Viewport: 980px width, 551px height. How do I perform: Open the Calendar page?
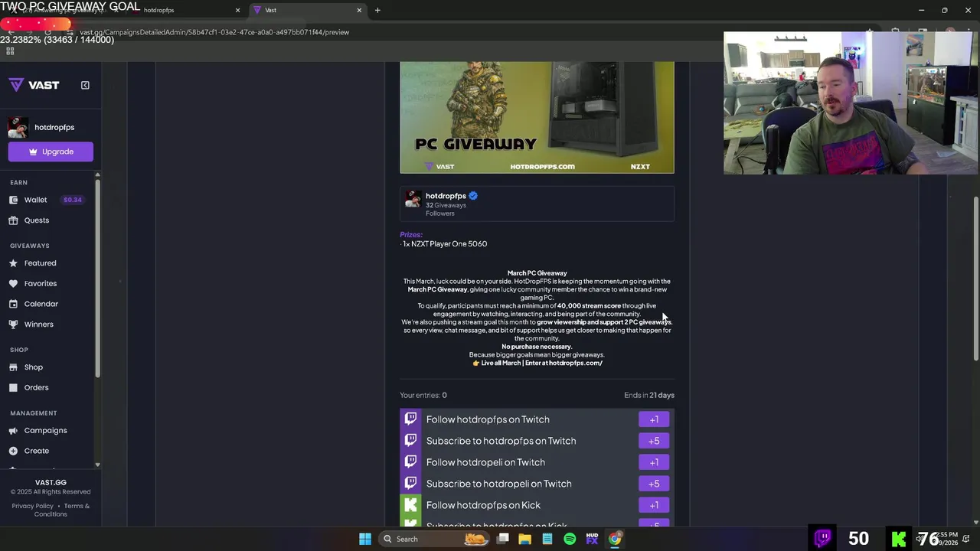coord(41,304)
